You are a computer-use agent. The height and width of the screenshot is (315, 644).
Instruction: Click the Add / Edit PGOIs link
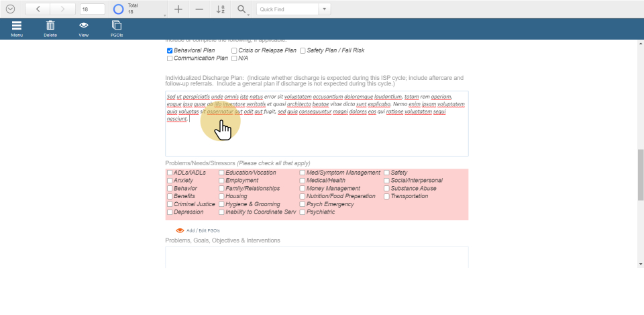point(203,230)
